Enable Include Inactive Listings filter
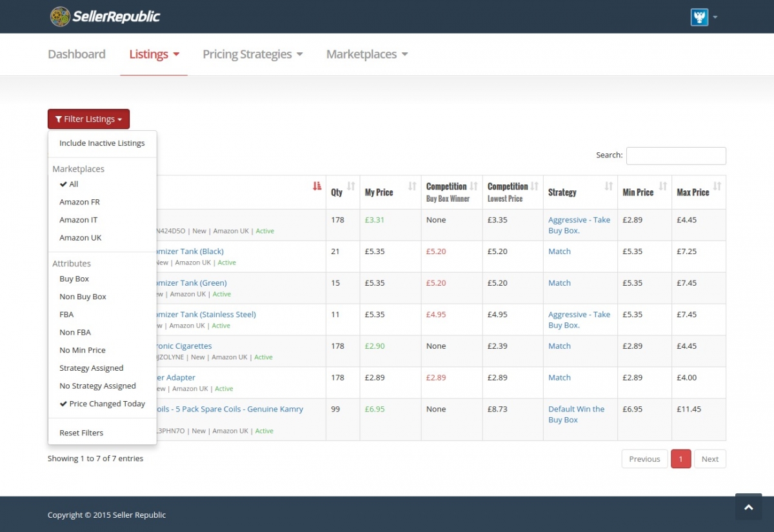This screenshot has height=532, width=774. 102,143
